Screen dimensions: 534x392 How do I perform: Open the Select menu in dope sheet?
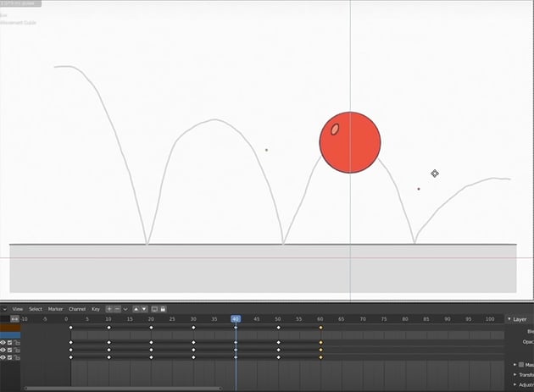click(x=36, y=309)
